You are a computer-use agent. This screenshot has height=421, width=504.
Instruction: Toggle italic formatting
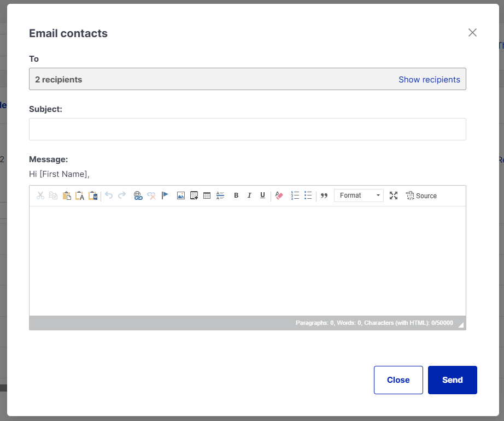coord(249,195)
